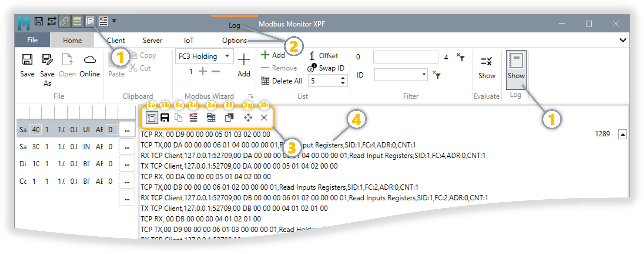
Task: Click the Offset button in the List group
Action: tap(323, 56)
